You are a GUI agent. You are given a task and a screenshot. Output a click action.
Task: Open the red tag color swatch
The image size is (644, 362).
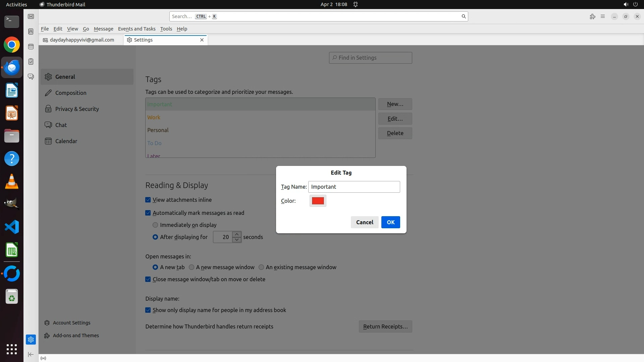(x=318, y=201)
